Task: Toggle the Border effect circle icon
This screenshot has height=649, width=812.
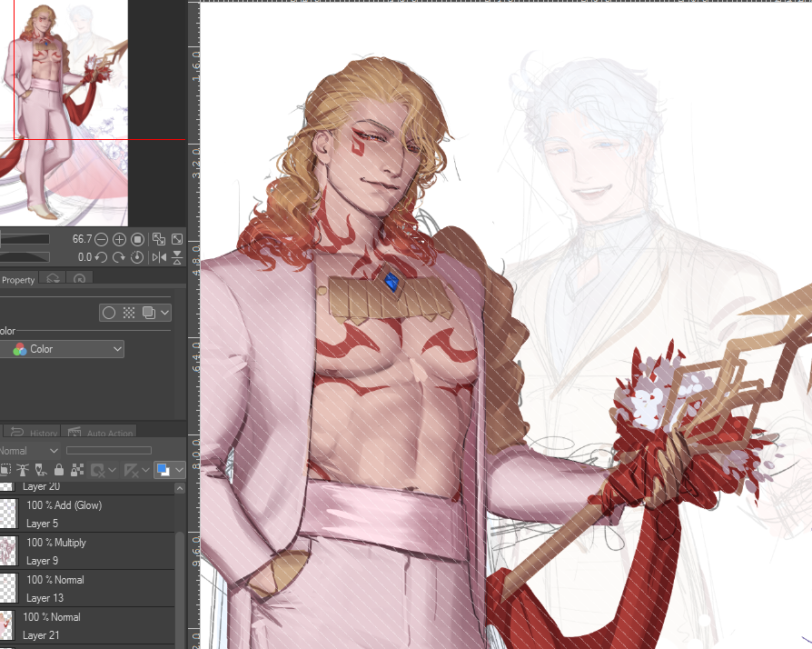Action: coord(109,313)
